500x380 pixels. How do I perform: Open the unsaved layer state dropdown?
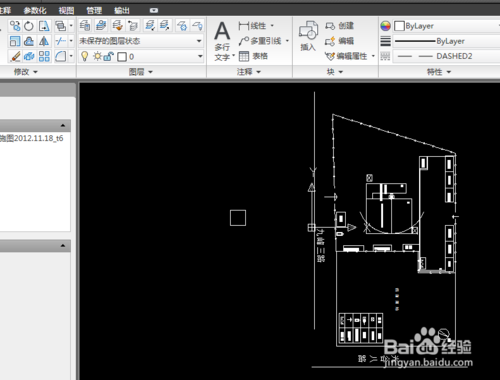click(140, 41)
